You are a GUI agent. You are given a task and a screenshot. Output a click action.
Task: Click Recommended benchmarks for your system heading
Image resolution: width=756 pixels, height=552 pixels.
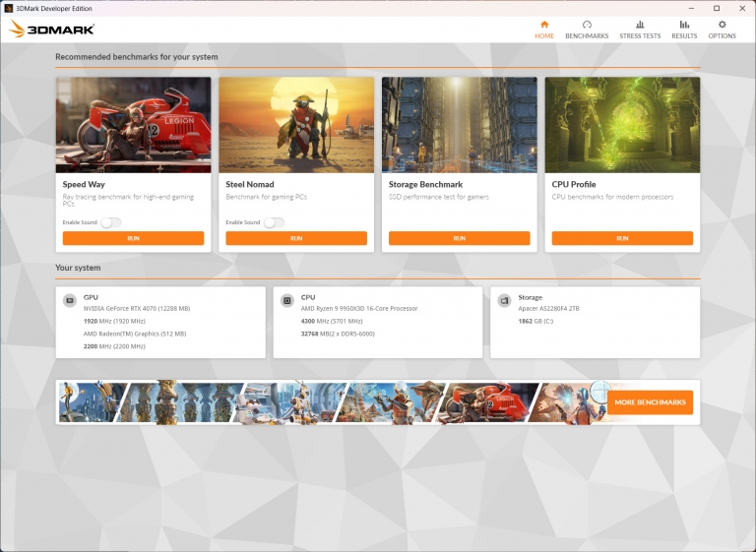click(x=137, y=57)
